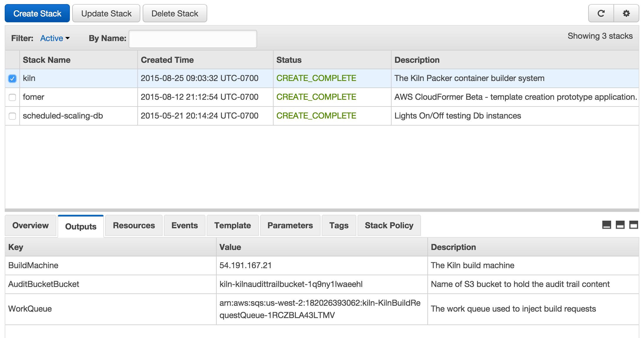The height and width of the screenshot is (338, 644).
Task: Open the Stack Policy tab
Action: click(389, 225)
